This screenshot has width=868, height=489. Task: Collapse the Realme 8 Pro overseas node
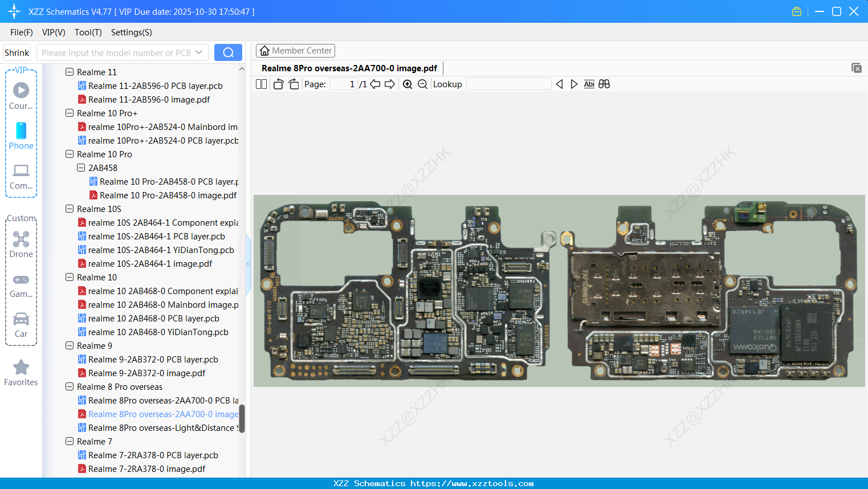tap(70, 386)
